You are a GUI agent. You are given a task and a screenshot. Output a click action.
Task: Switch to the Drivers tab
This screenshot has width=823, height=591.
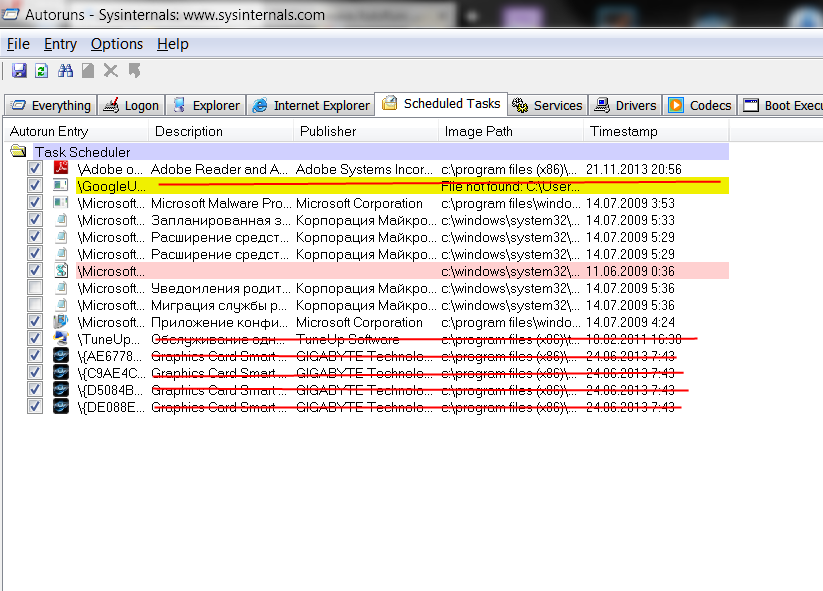625,105
